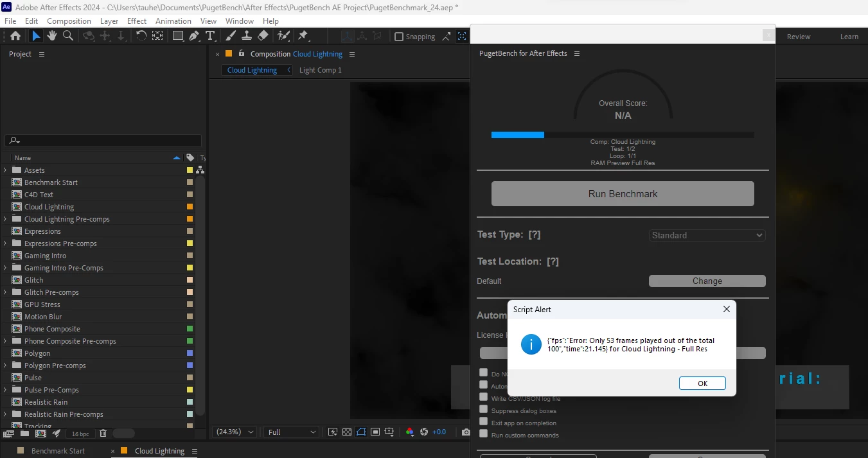The height and width of the screenshot is (458, 868).
Task: Expand the Cloud Lightning Pre-comps folder
Action: (5, 219)
